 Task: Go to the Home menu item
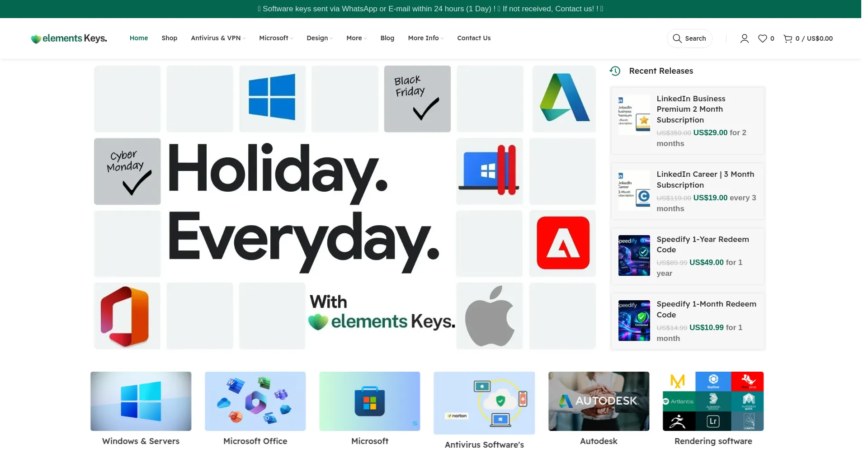[139, 38]
